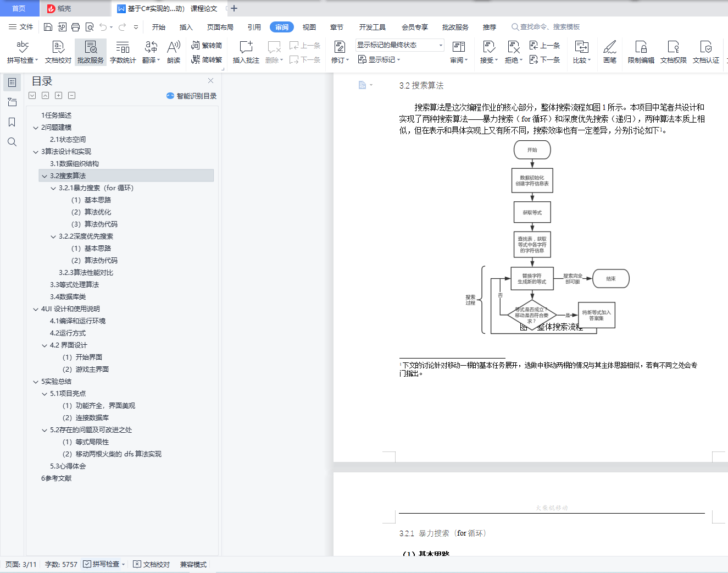Collapse the 3.2.1暴力搜索 outline node
Image resolution: width=728 pixels, height=573 pixels.
coord(53,188)
